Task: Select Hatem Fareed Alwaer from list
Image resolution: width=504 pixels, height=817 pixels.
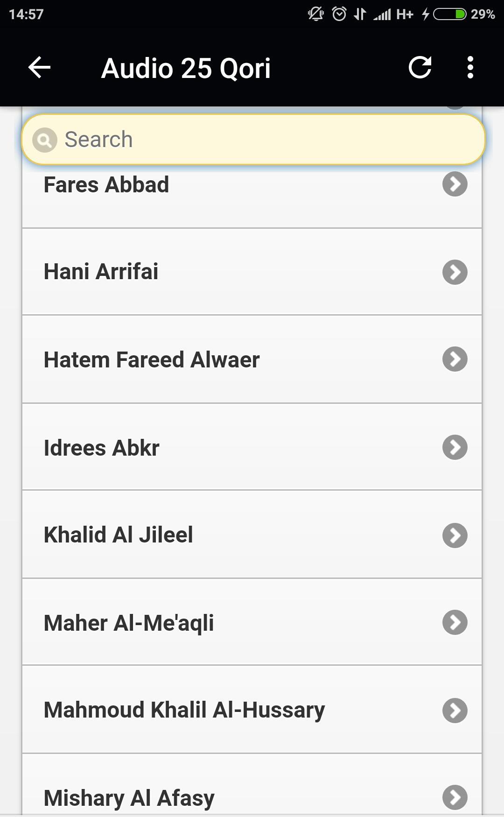Action: [252, 359]
